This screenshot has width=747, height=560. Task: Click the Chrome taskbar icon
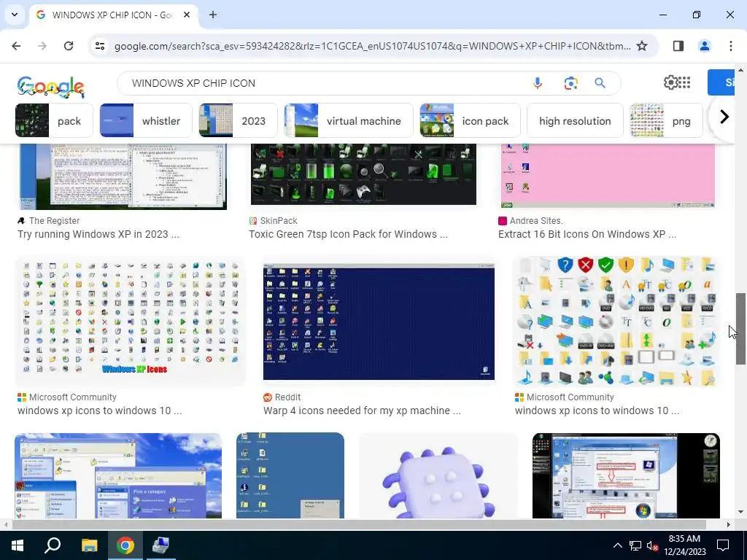(x=125, y=545)
